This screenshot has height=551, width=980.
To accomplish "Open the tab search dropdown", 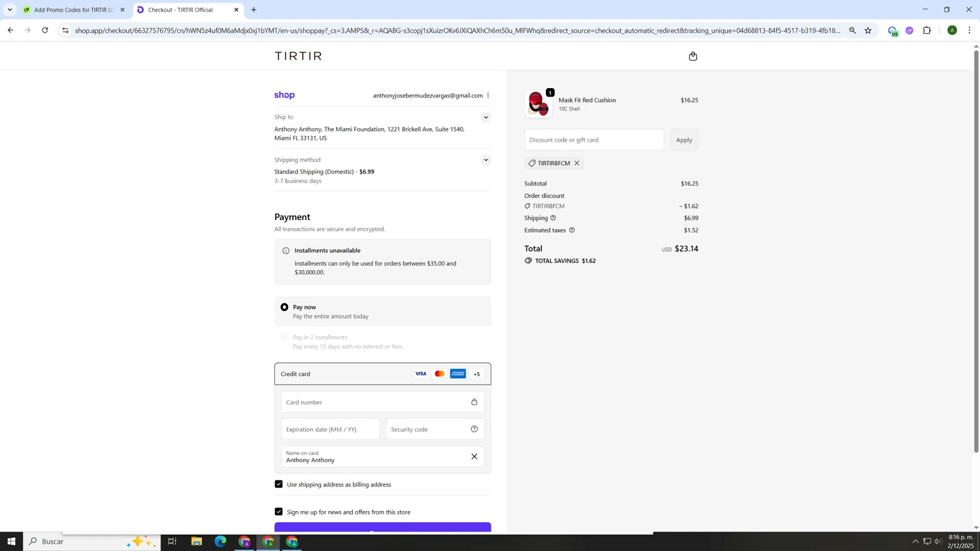I will coord(10,10).
